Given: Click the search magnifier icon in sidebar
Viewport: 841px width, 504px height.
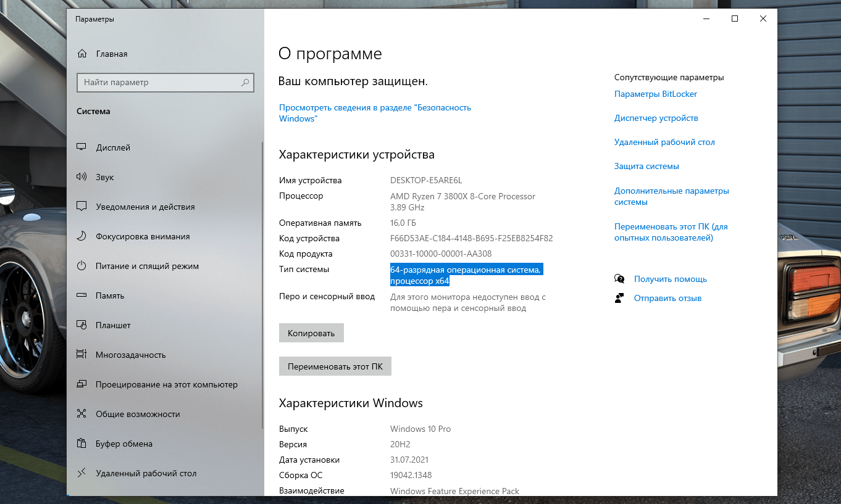Looking at the screenshot, I should [245, 82].
